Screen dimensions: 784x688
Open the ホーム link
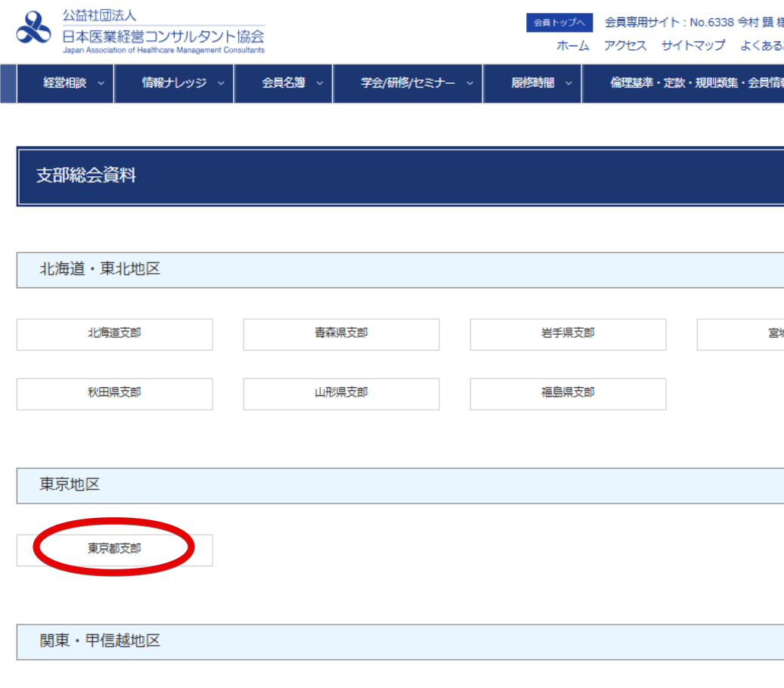coord(572,46)
